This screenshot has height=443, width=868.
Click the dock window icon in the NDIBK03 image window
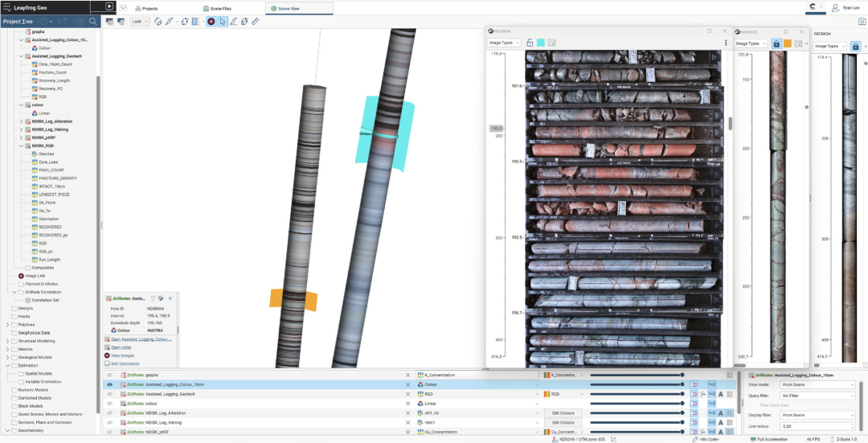click(x=799, y=43)
